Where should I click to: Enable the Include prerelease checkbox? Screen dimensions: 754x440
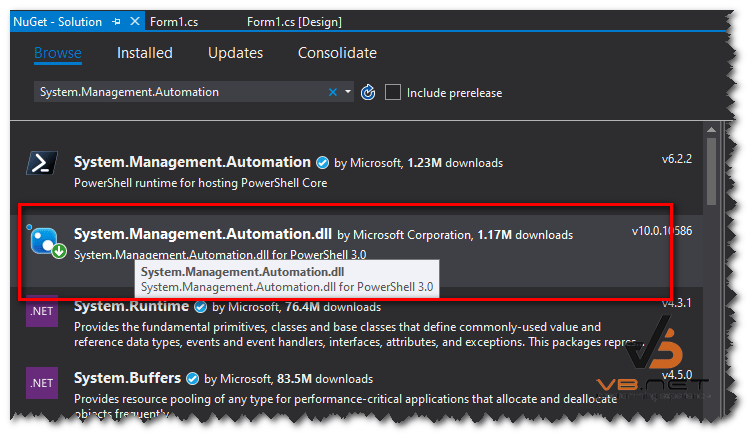[393, 92]
